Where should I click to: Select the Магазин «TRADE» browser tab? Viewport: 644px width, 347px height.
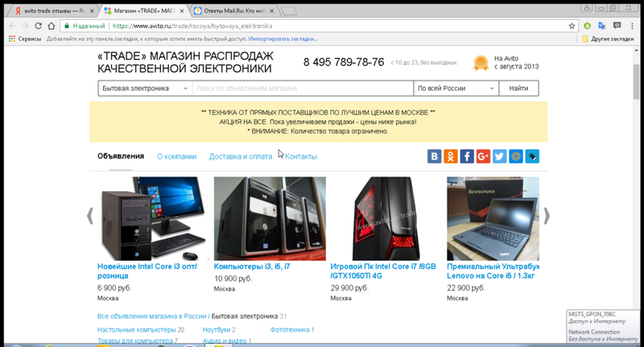click(x=144, y=11)
